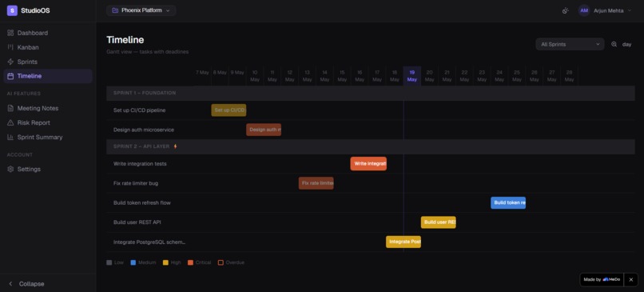This screenshot has height=292, width=644.
Task: Click the StudioOS logo icon
Action: (x=12, y=10)
